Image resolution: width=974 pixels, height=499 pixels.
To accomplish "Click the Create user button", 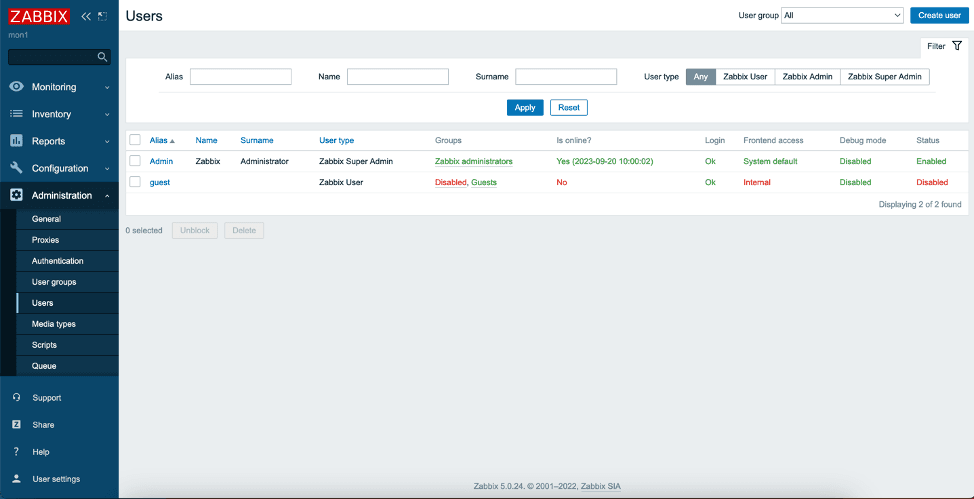I will [939, 16].
